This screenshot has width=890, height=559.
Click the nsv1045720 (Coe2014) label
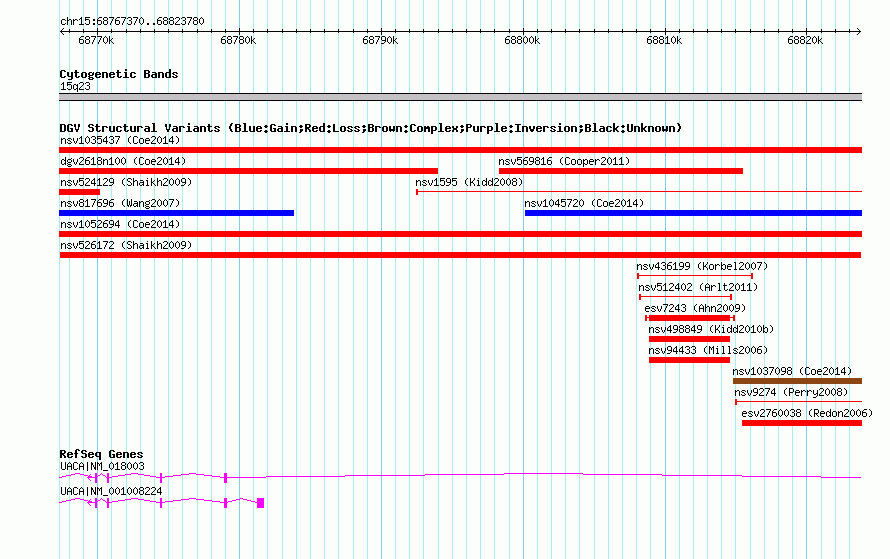584,203
